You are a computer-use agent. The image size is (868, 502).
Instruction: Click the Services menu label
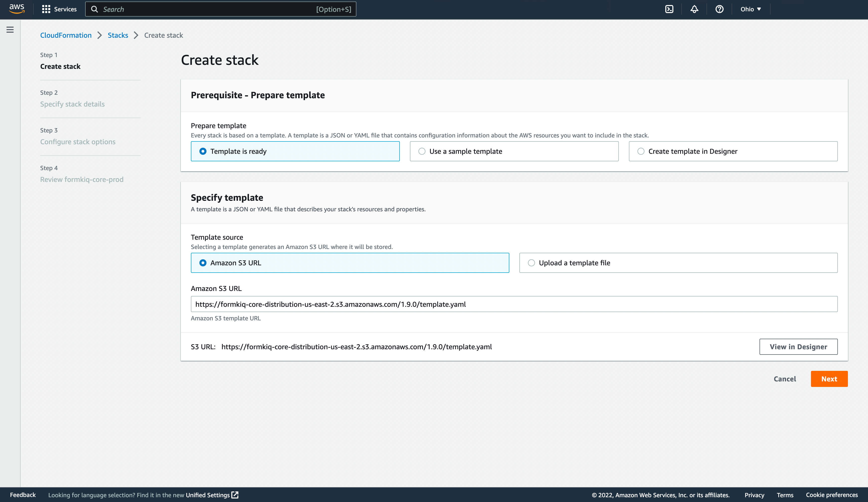pos(65,9)
